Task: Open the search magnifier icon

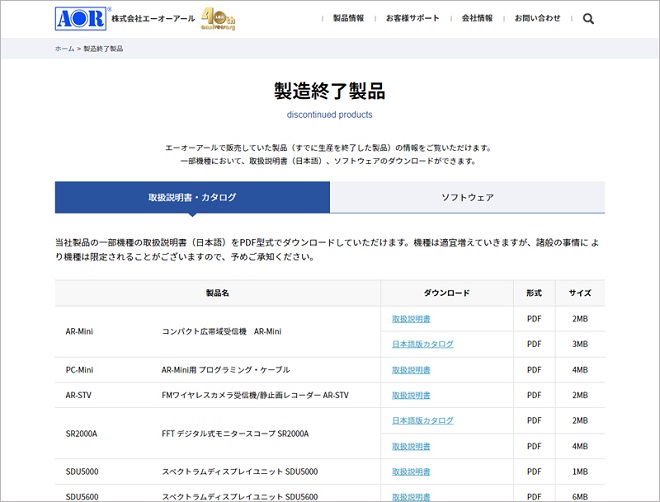Action: [x=588, y=19]
